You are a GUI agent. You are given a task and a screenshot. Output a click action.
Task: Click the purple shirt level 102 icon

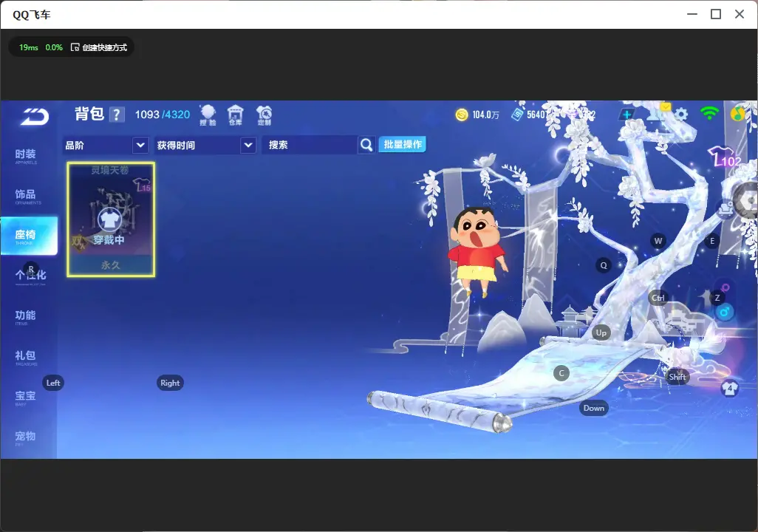[x=724, y=157]
